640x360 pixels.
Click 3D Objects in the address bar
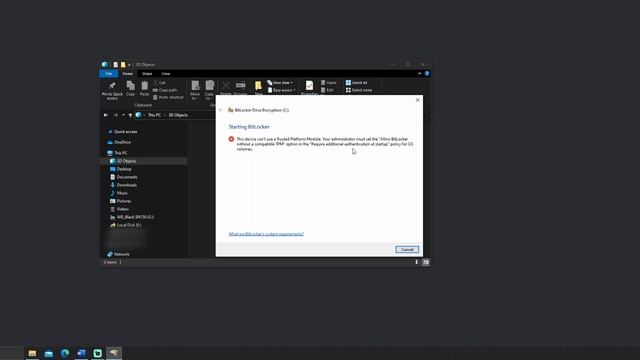pyautogui.click(x=178, y=115)
